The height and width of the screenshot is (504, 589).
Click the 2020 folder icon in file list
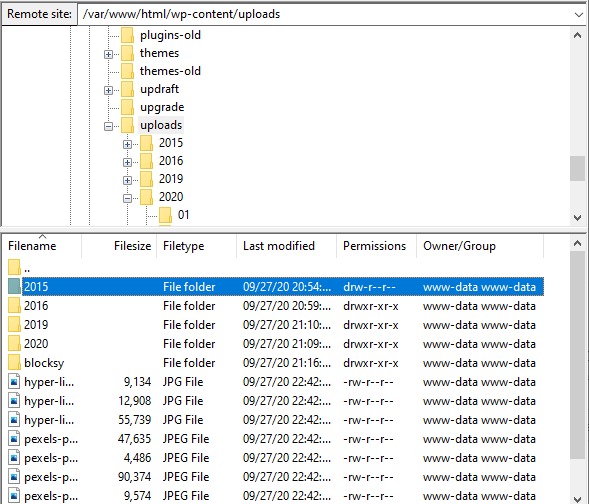[14, 343]
